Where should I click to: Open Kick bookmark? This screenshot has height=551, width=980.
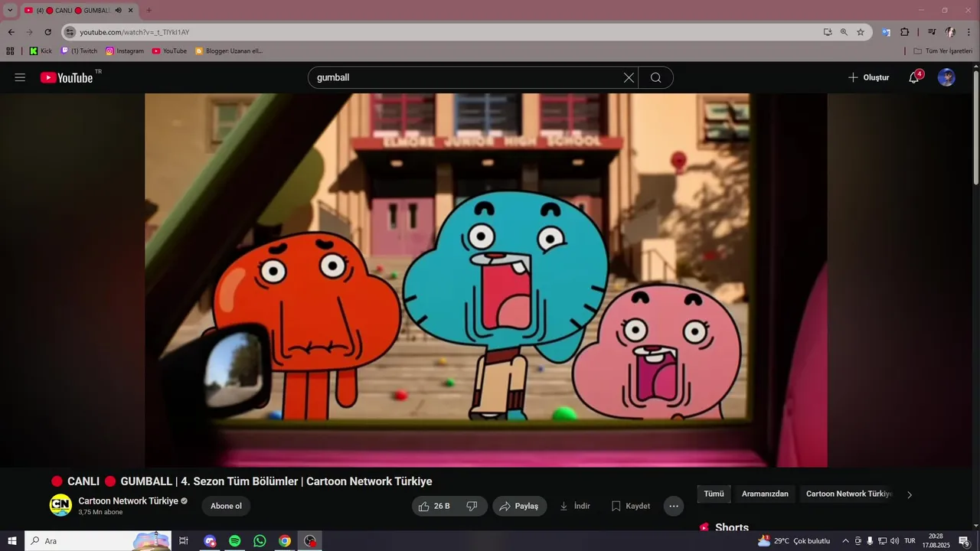pyautogui.click(x=41, y=51)
